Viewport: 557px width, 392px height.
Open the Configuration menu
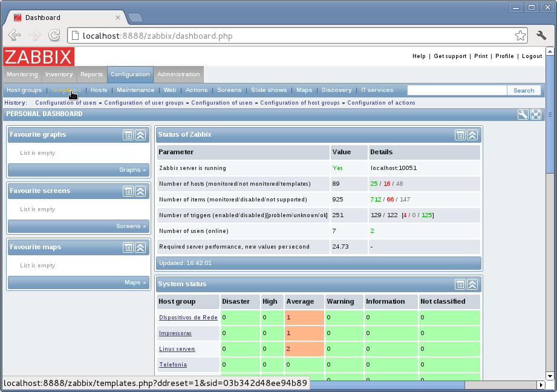(x=130, y=74)
